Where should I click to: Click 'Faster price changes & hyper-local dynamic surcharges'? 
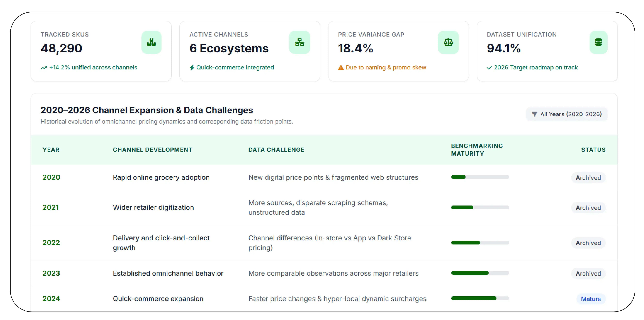pyautogui.click(x=337, y=299)
